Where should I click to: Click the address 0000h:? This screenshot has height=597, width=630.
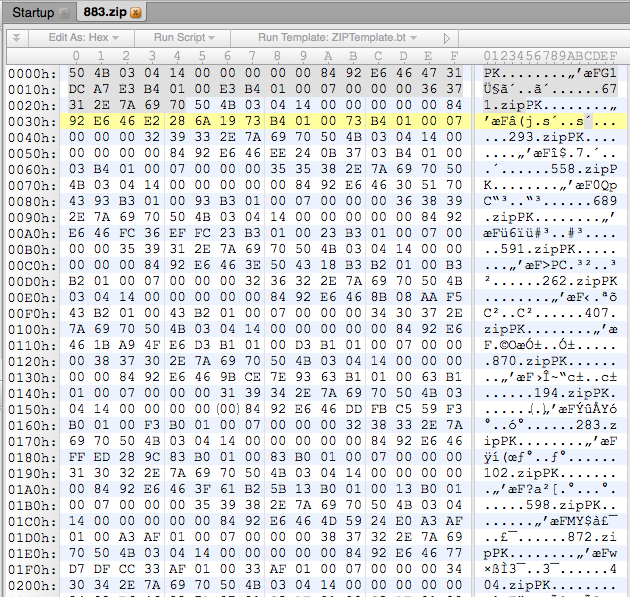(32, 73)
